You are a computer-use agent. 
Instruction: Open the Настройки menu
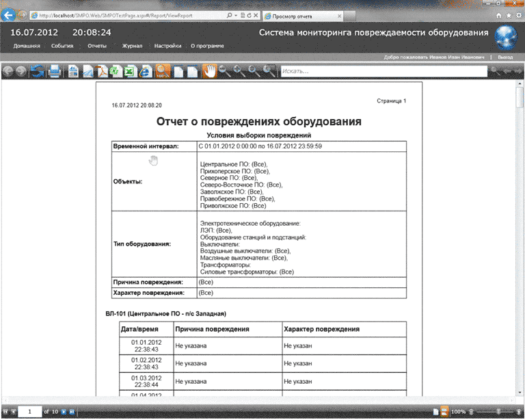[167, 46]
